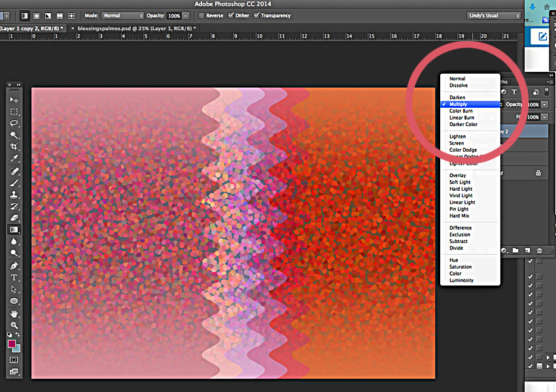The width and height of the screenshot is (556, 392).
Task: Select the Lasso tool
Action: pyautogui.click(x=14, y=123)
